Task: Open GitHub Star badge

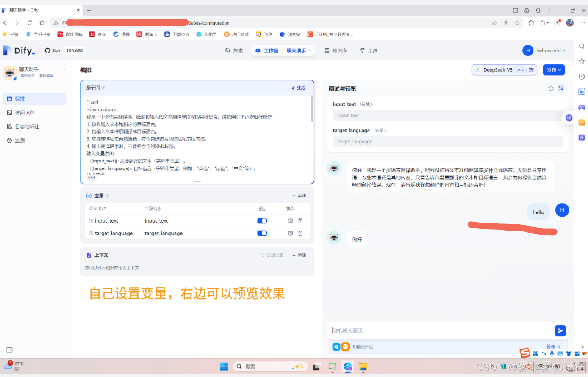Action: tap(65, 50)
